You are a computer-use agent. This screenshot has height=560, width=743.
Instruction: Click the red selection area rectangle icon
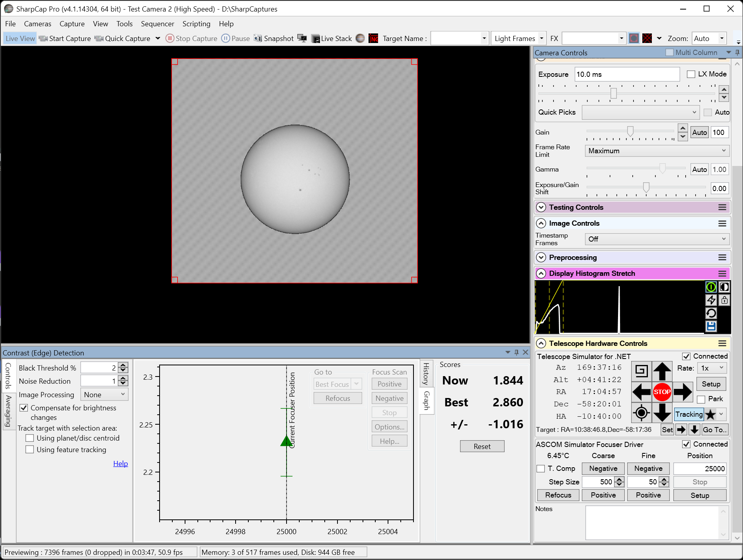tap(634, 39)
